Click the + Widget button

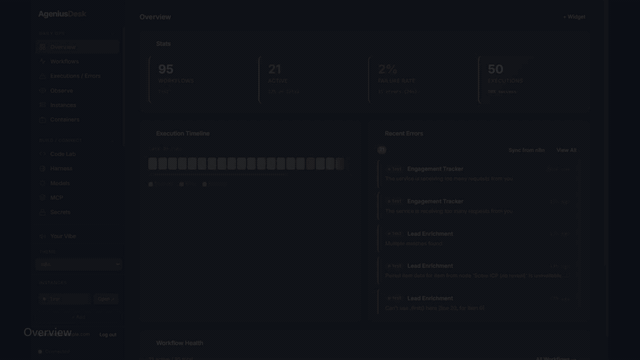(x=574, y=17)
